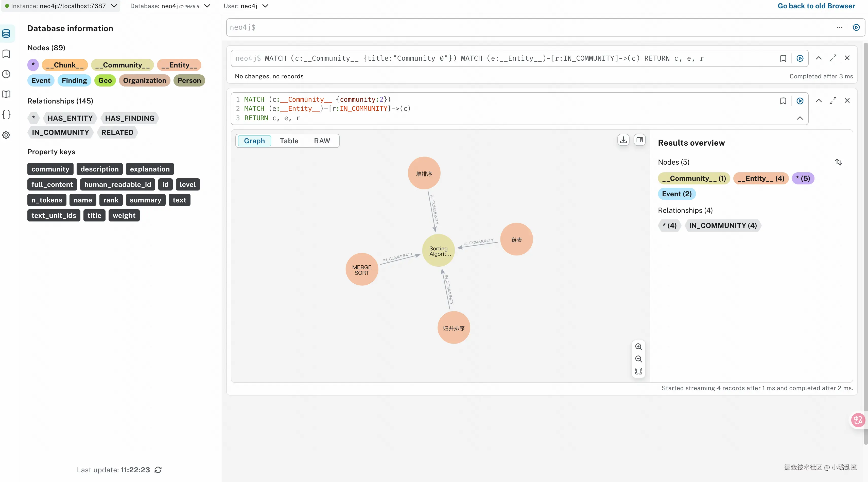Collapse the community:2 query result frame
This screenshot has height=482, width=868.
tap(819, 101)
